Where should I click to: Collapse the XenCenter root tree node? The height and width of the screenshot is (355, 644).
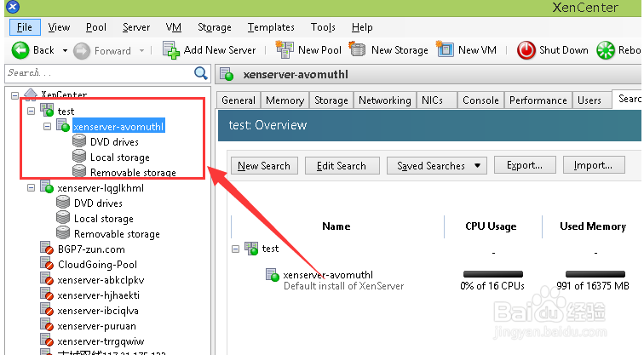coord(14,95)
